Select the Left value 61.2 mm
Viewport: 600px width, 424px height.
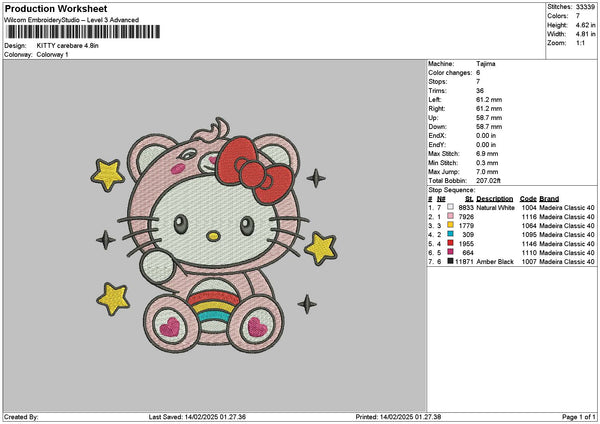[489, 100]
